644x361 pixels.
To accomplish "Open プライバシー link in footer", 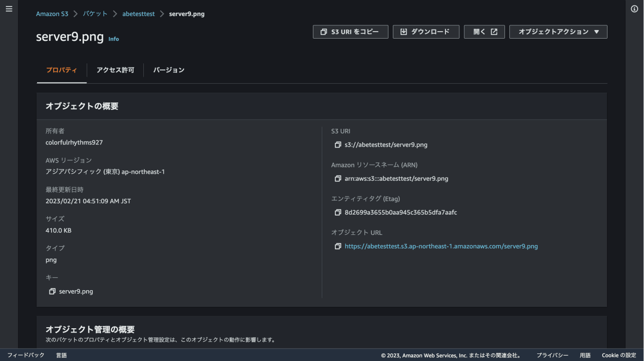I will click(x=552, y=355).
